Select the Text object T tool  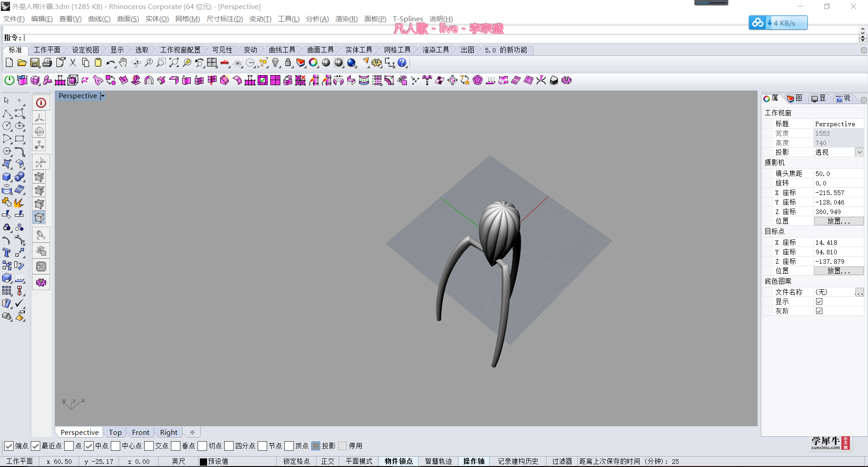coord(7,253)
